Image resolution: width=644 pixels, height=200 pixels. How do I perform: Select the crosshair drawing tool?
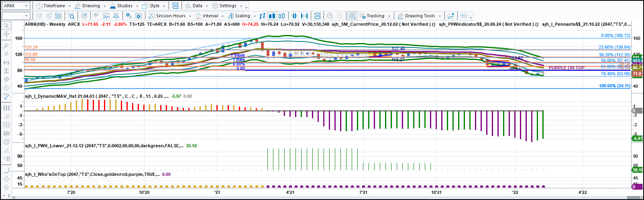click(6, 34)
